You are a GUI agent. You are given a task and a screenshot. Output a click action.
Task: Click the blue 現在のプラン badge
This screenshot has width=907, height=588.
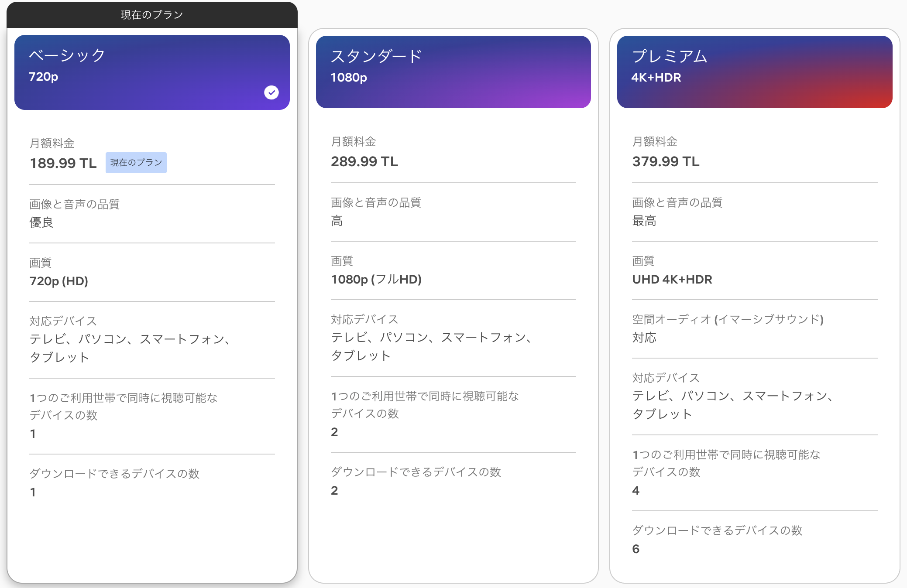click(x=136, y=163)
